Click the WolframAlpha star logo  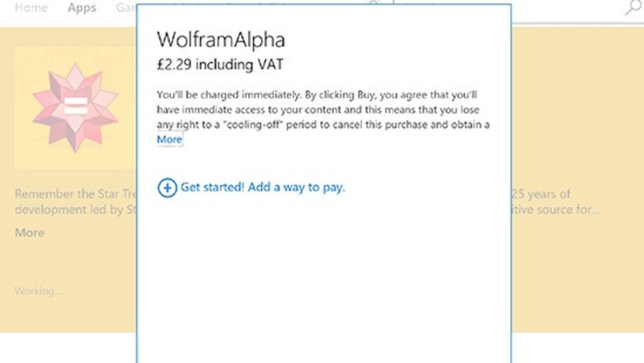(x=75, y=107)
